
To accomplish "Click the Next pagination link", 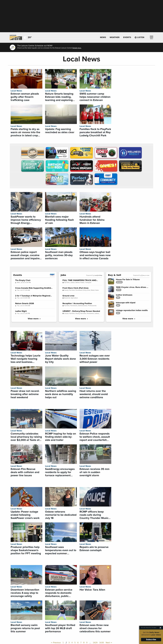I will click(x=109, y=643).
